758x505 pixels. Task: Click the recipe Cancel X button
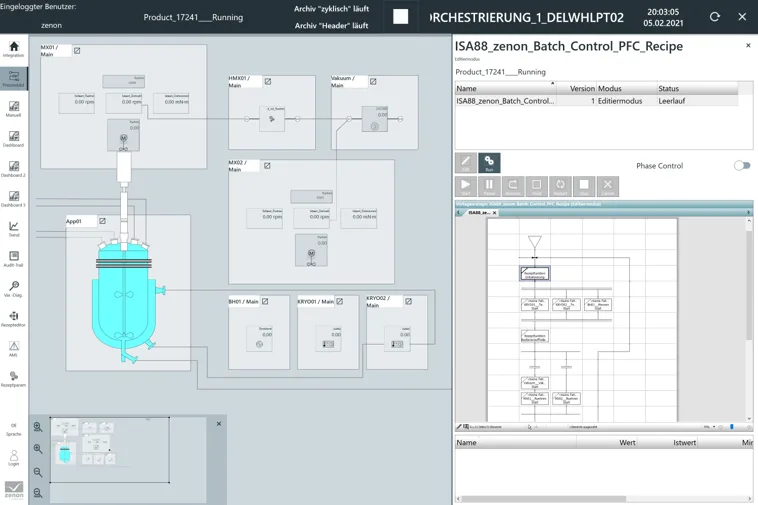click(x=608, y=186)
